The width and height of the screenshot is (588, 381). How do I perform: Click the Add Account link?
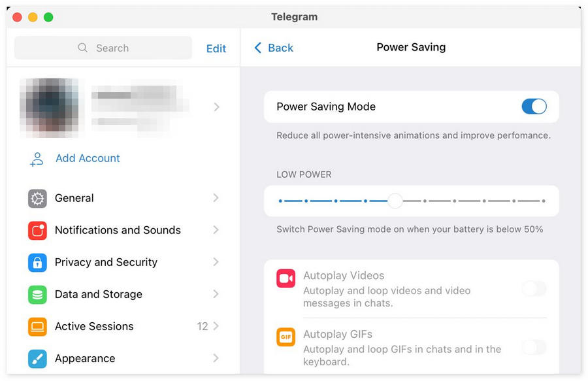(88, 158)
